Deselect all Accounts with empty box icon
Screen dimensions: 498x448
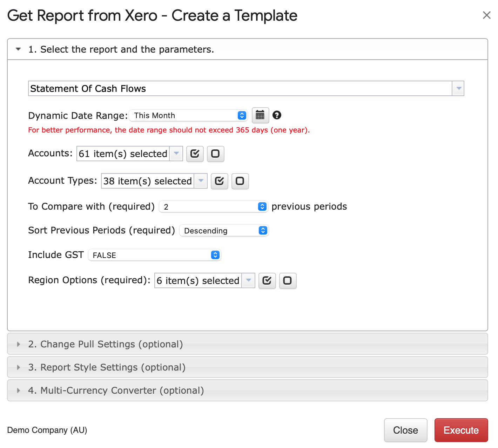pos(215,154)
